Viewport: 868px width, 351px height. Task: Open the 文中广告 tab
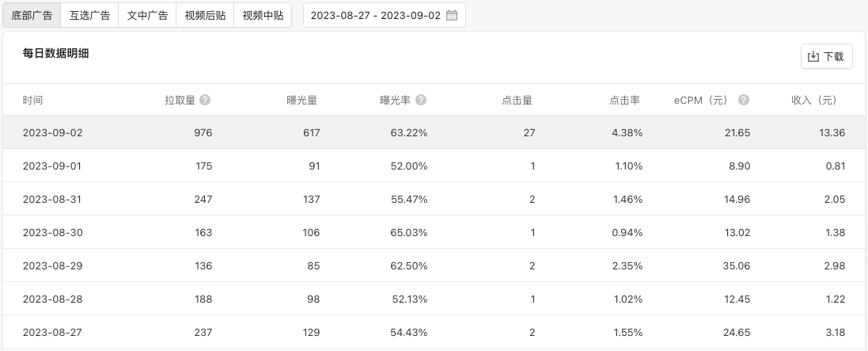[147, 16]
